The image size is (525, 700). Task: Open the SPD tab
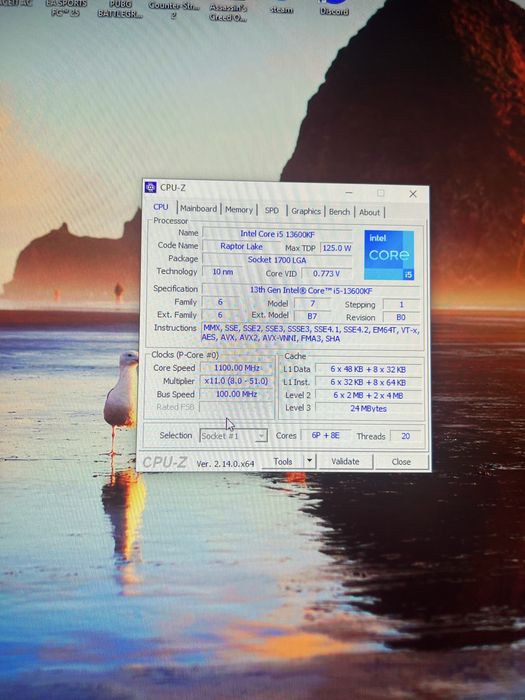pyautogui.click(x=271, y=210)
